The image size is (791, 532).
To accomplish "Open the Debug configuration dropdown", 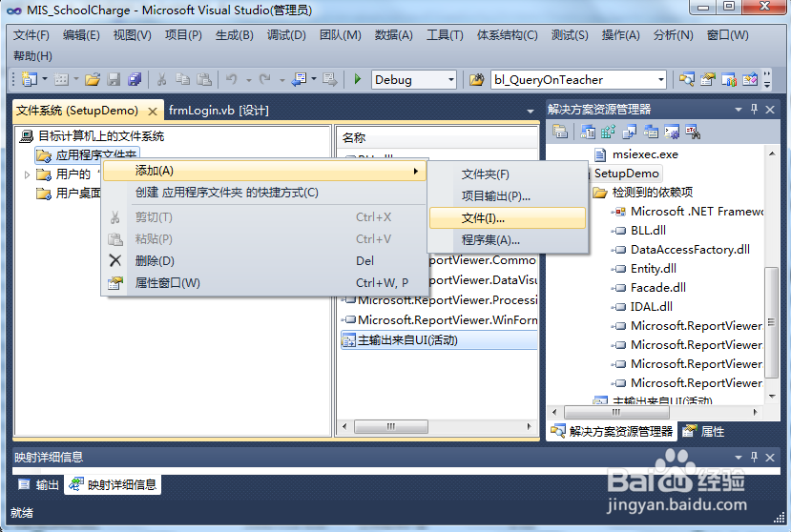I will point(451,80).
